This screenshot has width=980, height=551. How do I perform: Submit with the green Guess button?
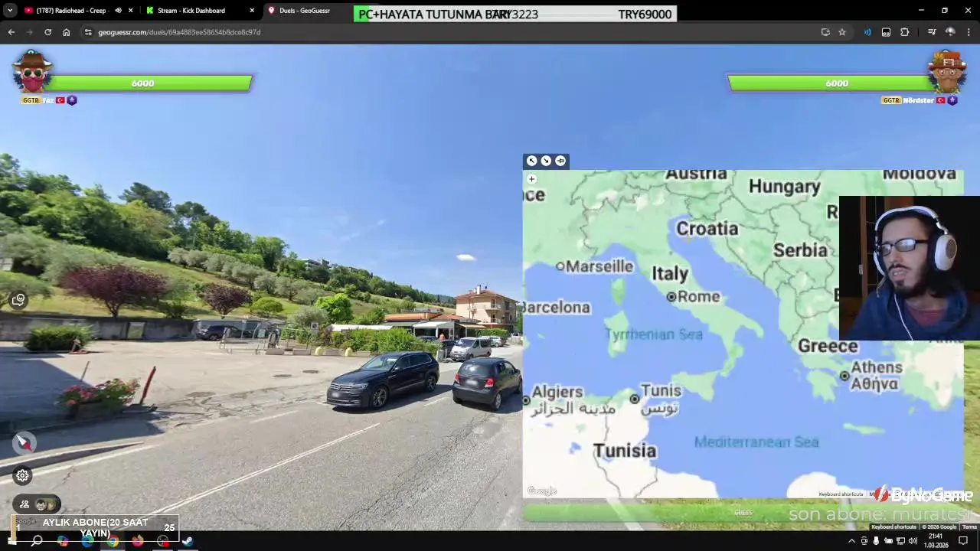pos(743,513)
